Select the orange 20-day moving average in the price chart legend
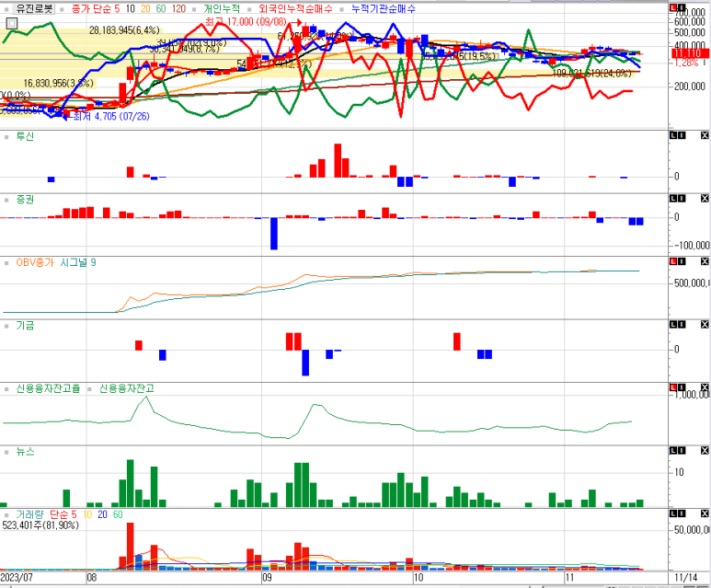Screen dimensions: 711x588 pyautogui.click(x=145, y=8)
